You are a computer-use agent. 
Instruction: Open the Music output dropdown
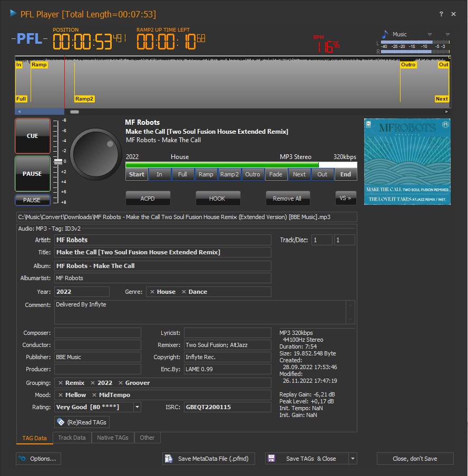click(x=430, y=34)
